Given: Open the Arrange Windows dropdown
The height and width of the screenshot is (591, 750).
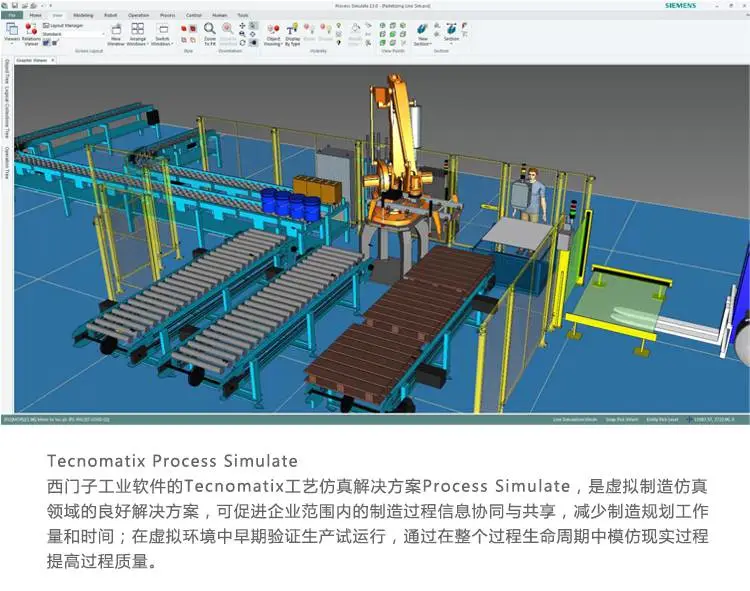Looking at the screenshot, I should coord(138,33).
